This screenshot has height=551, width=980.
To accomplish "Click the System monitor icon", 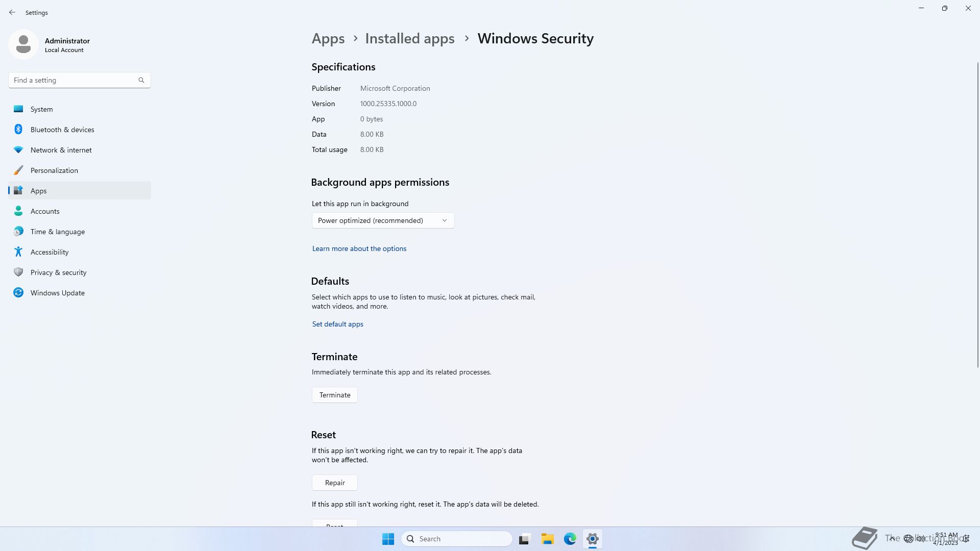I will [18, 109].
